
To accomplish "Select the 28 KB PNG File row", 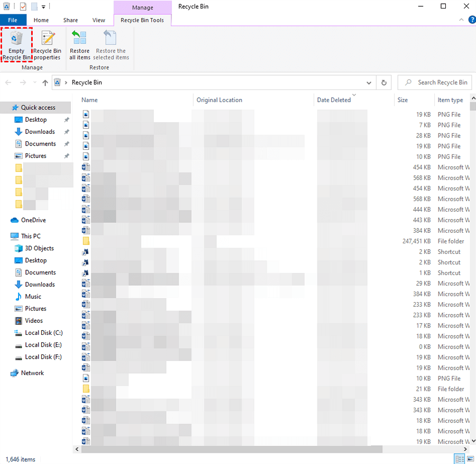I will [x=274, y=136].
